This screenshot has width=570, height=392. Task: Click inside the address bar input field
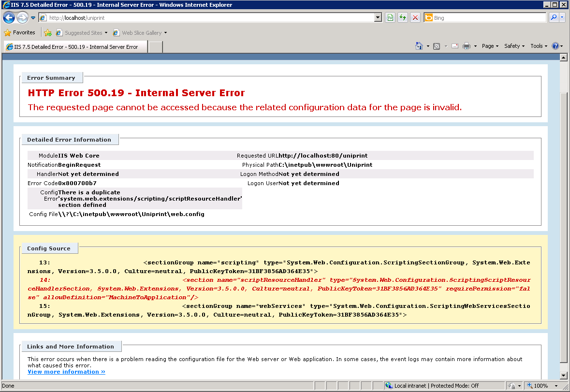click(193, 17)
